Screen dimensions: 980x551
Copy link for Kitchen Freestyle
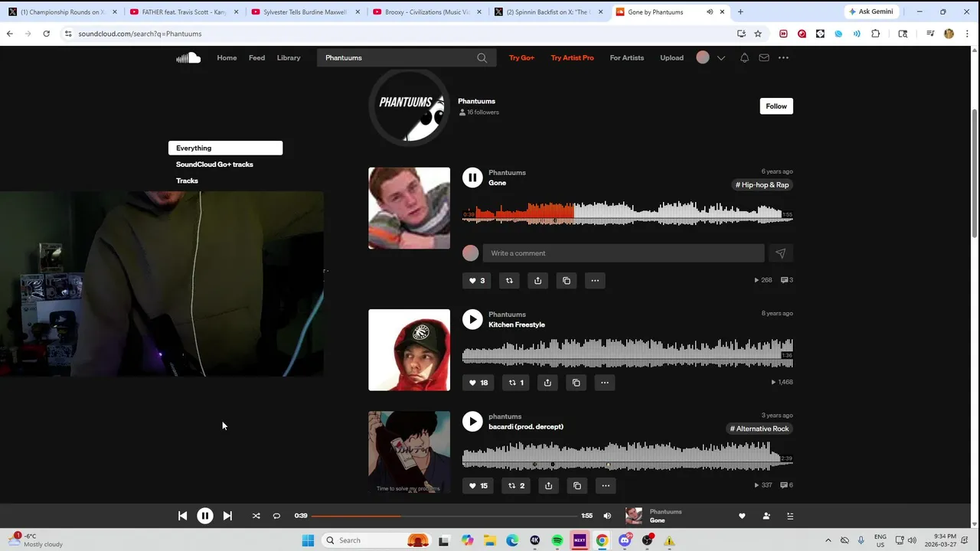577,383
